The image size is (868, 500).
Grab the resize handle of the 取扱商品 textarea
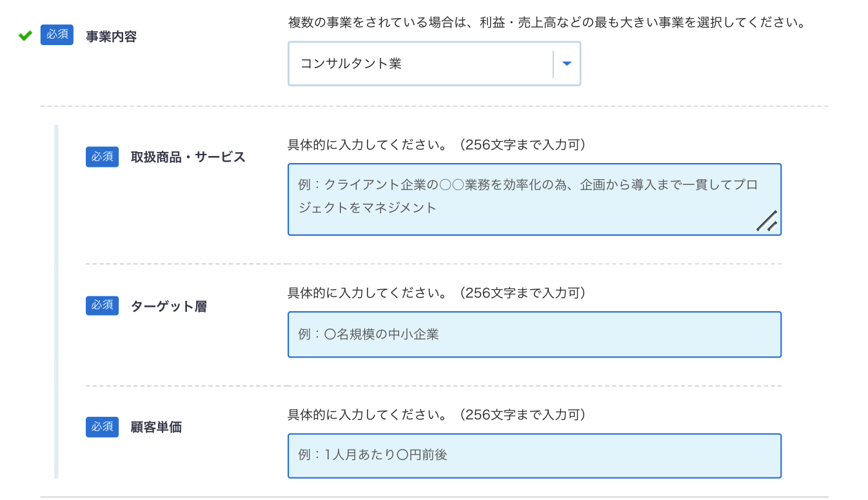[x=767, y=221]
